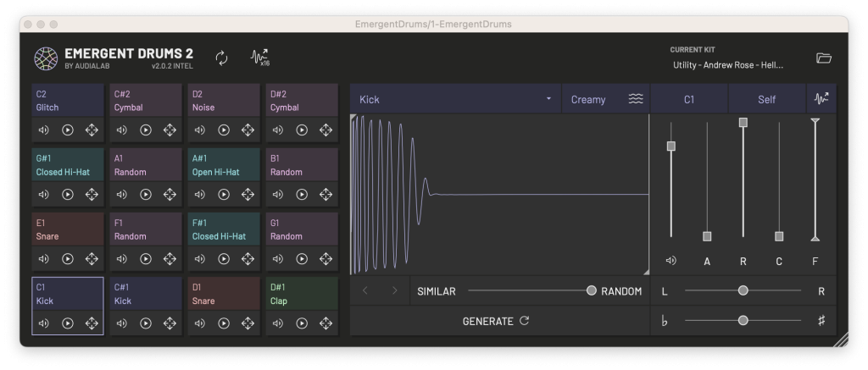Viewport: 868px width, 370px height.
Task: Click the waveform icon beside Self
Action: pos(821,99)
